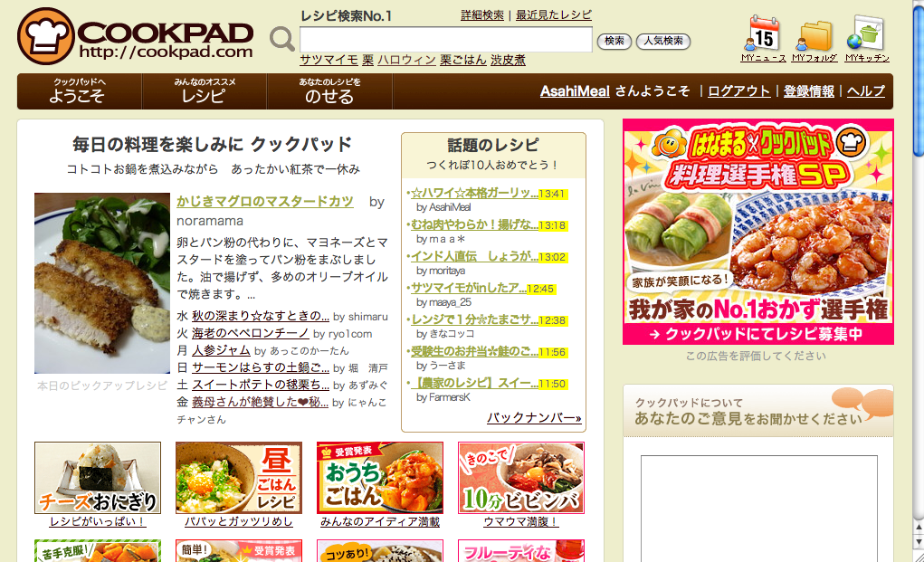Click the COOKPAD chef hat logo
Screen dimensions: 924x562
coord(46,36)
